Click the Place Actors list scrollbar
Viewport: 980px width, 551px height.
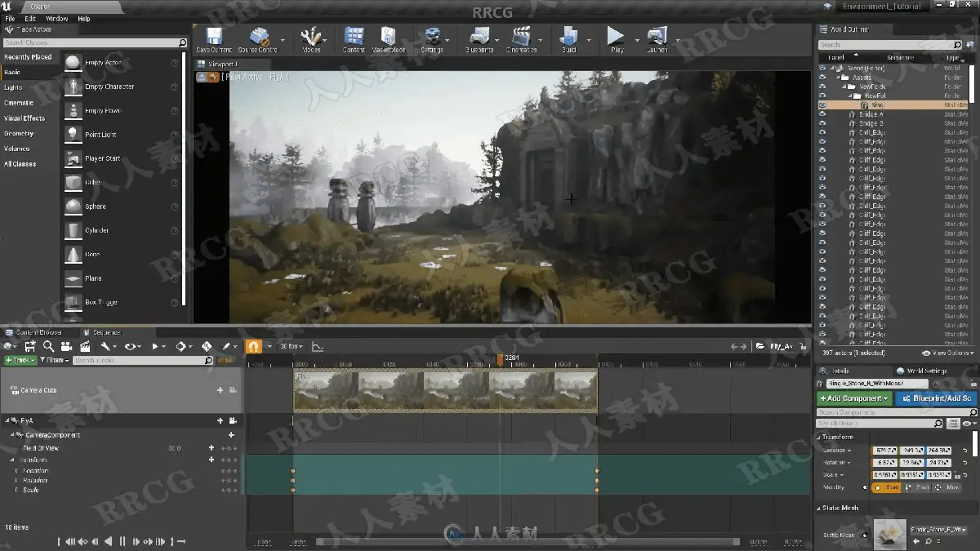(184, 180)
